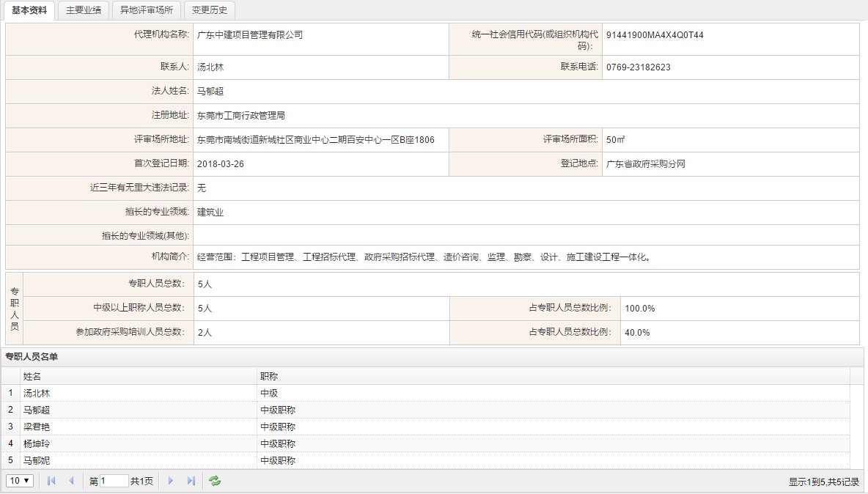Click the 40.0% ratio value
This screenshot has width=868, height=494.
coord(637,333)
